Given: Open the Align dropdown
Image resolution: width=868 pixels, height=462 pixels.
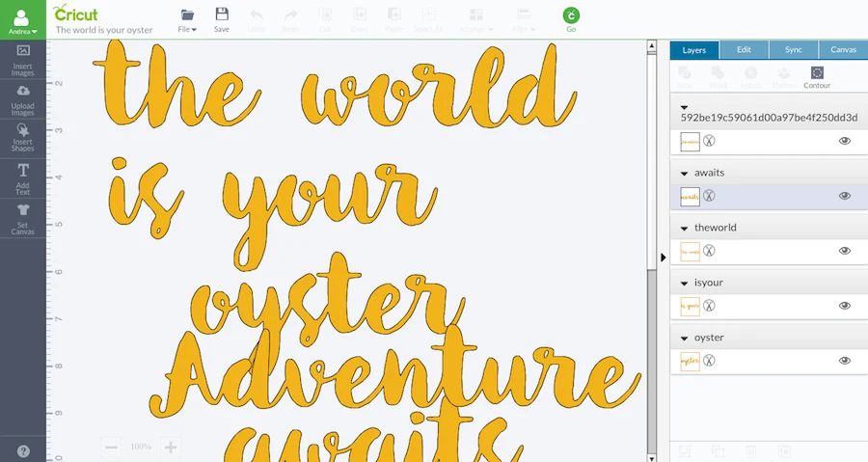Looking at the screenshot, I should pos(523,20).
